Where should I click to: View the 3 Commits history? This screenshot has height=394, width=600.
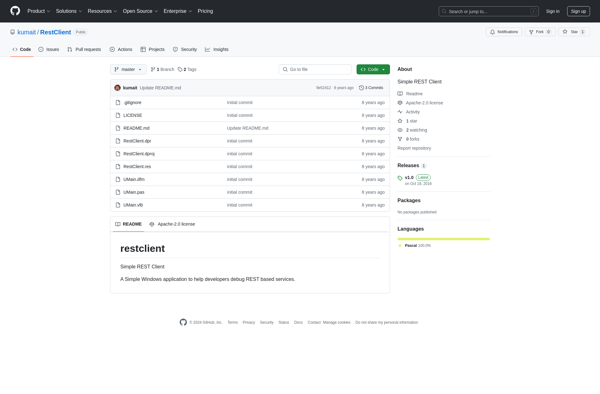click(371, 88)
